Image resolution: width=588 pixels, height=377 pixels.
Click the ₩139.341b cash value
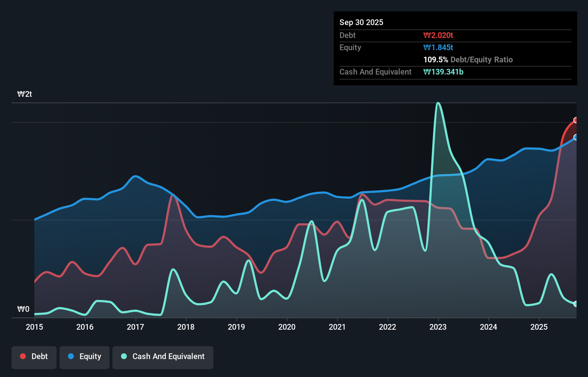[443, 72]
